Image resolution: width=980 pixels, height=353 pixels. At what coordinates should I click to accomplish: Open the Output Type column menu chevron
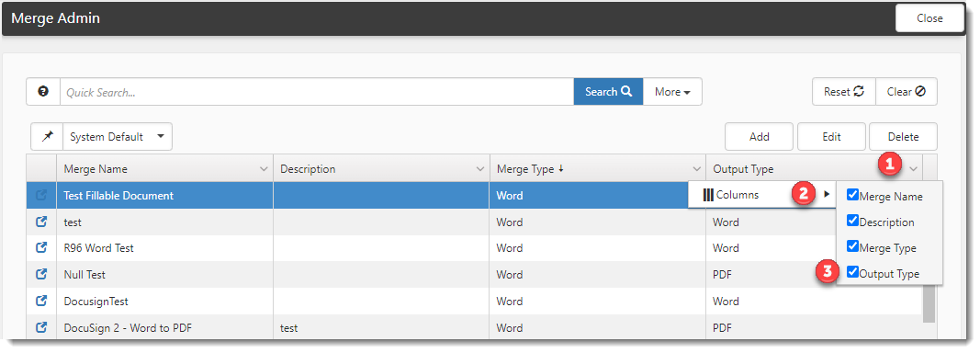tap(914, 169)
